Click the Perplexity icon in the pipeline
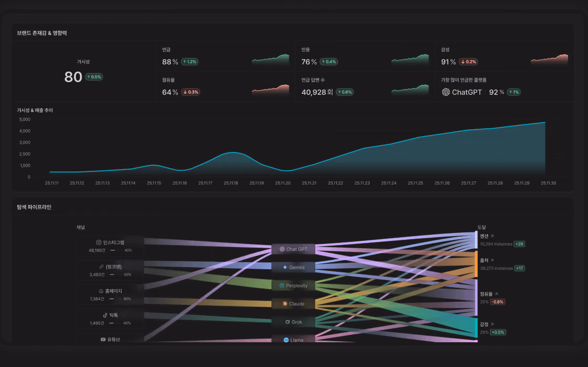This screenshot has width=588, height=367. click(x=282, y=286)
